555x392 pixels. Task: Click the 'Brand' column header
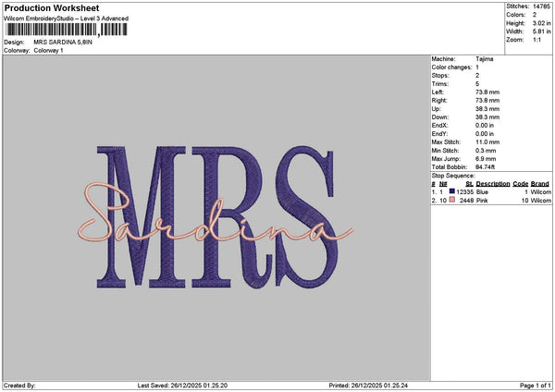(540, 184)
